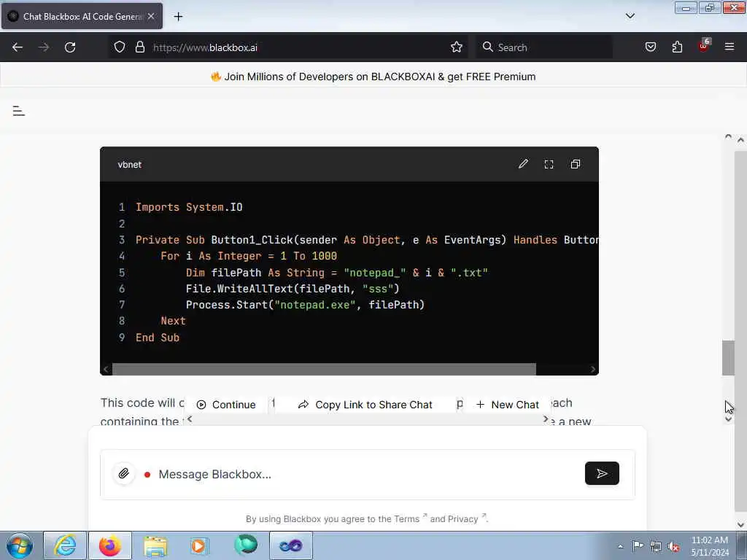View site security padlock info
This screenshot has height=560, width=747.
139,47
